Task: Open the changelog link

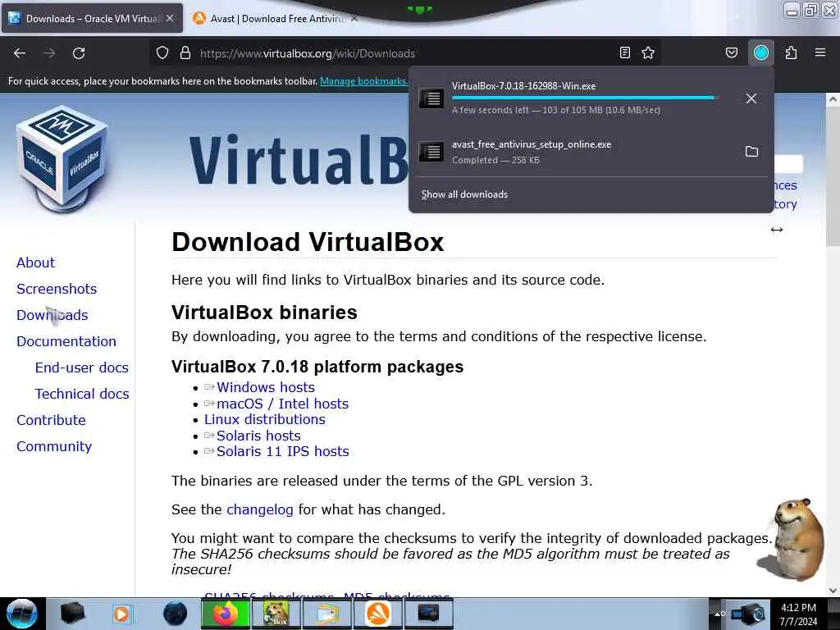Action: click(x=260, y=509)
